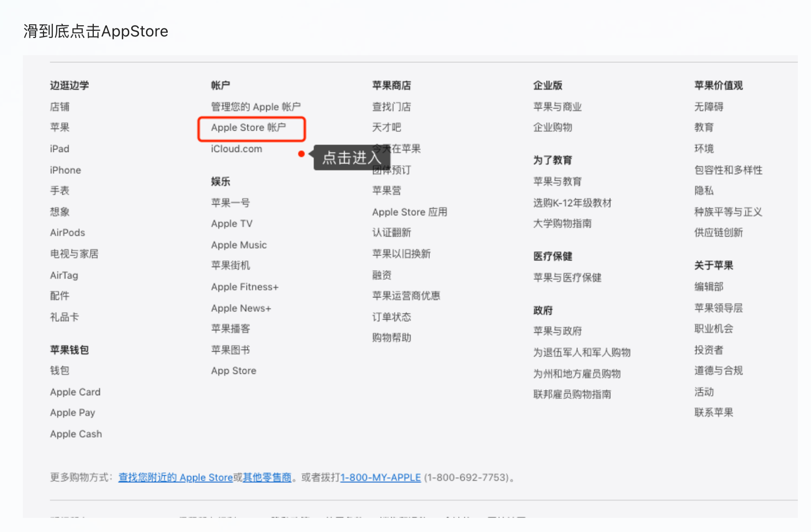Open 苹果与商业 link
The image size is (811, 532).
tap(558, 107)
